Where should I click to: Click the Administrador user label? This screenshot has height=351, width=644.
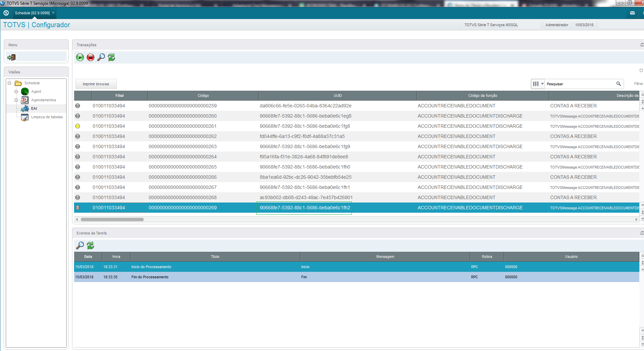[557, 25]
